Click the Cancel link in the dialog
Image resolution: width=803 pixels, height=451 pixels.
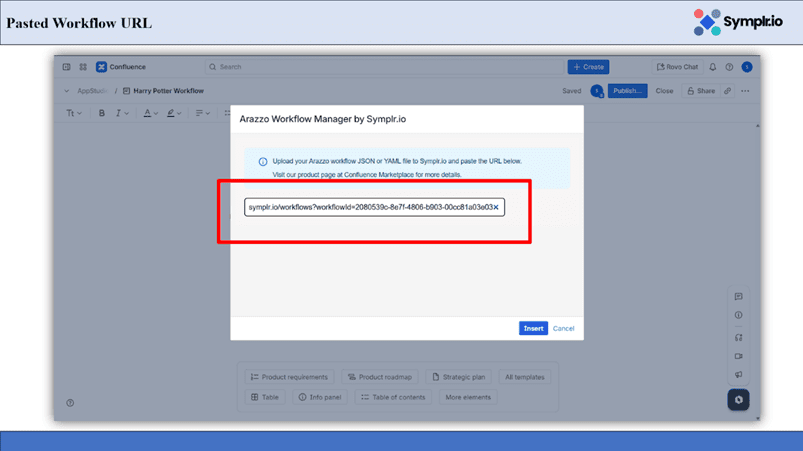[563, 328]
